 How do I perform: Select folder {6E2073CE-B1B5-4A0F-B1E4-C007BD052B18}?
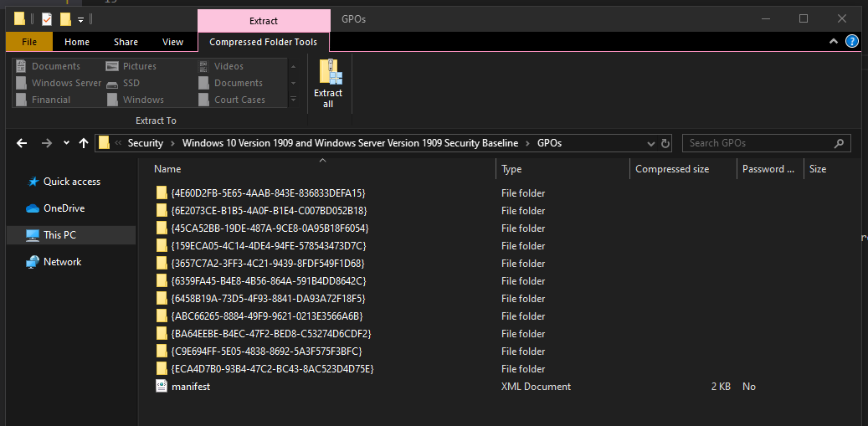tap(269, 211)
